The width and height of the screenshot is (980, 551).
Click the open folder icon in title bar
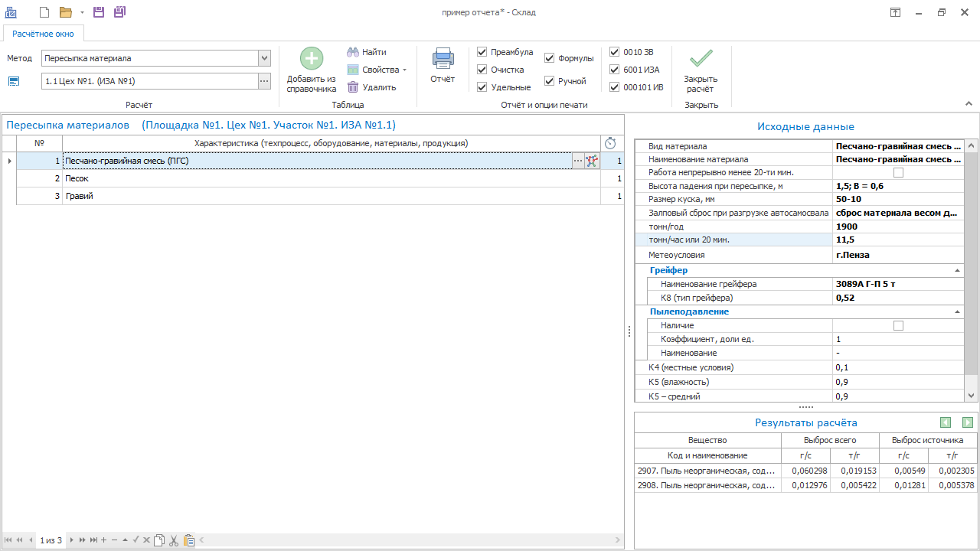66,12
